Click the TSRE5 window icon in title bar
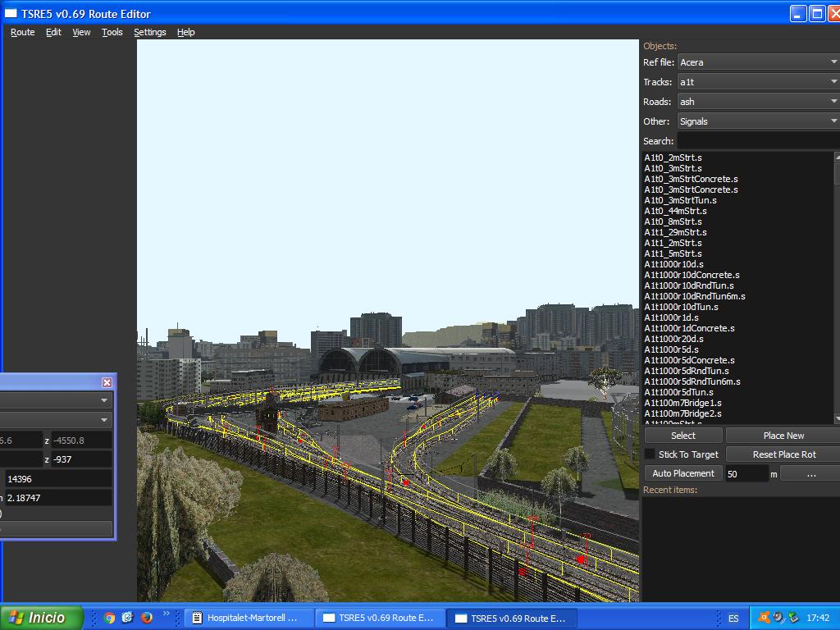 [11, 13]
